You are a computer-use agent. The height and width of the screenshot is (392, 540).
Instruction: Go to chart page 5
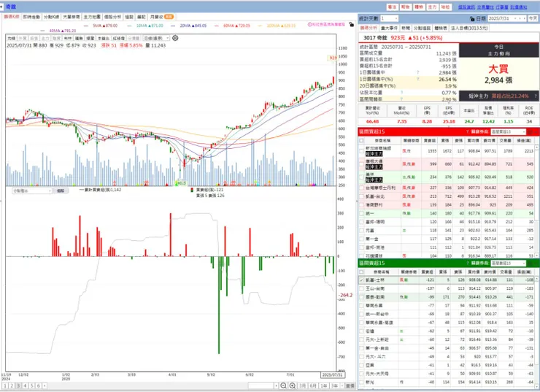coord(31,386)
